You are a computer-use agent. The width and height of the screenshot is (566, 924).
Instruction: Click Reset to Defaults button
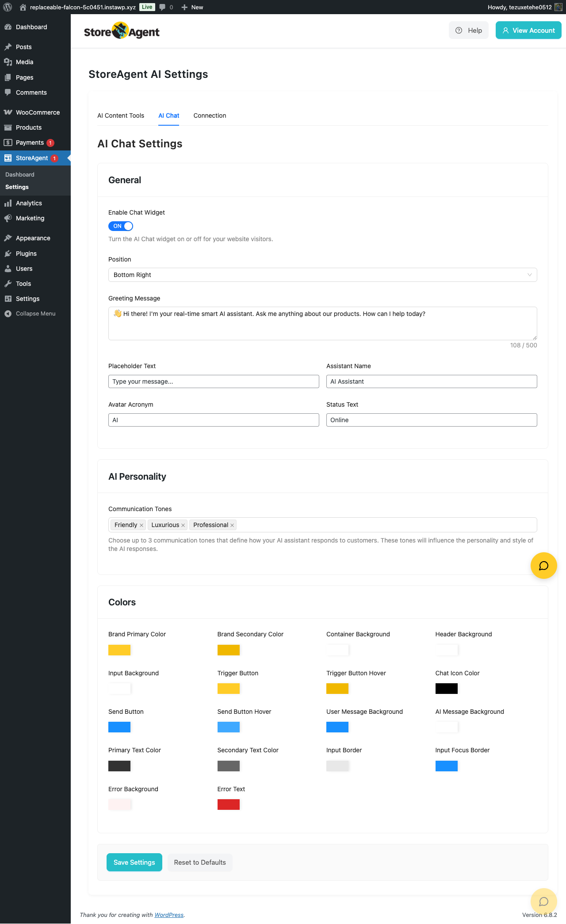tap(200, 862)
